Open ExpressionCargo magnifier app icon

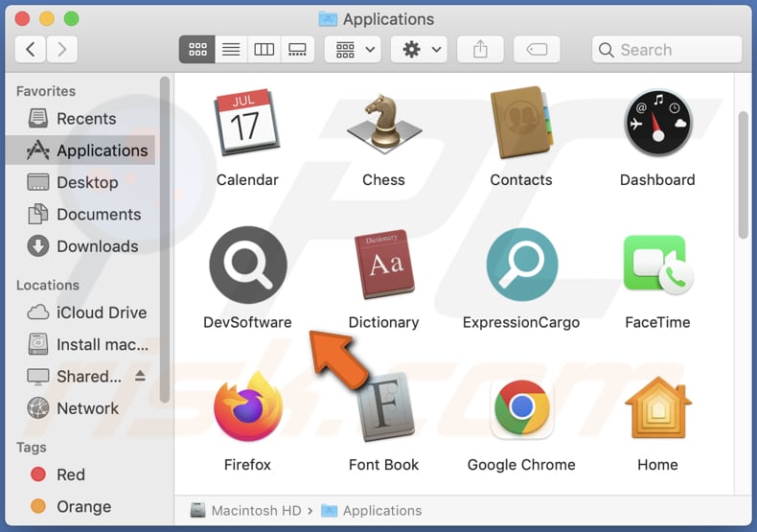(521, 266)
